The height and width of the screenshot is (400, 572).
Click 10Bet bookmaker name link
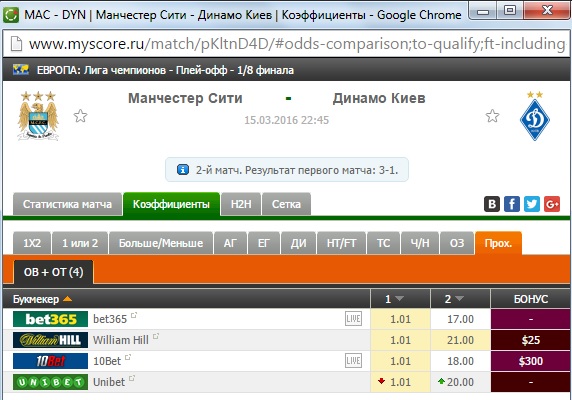(x=107, y=361)
